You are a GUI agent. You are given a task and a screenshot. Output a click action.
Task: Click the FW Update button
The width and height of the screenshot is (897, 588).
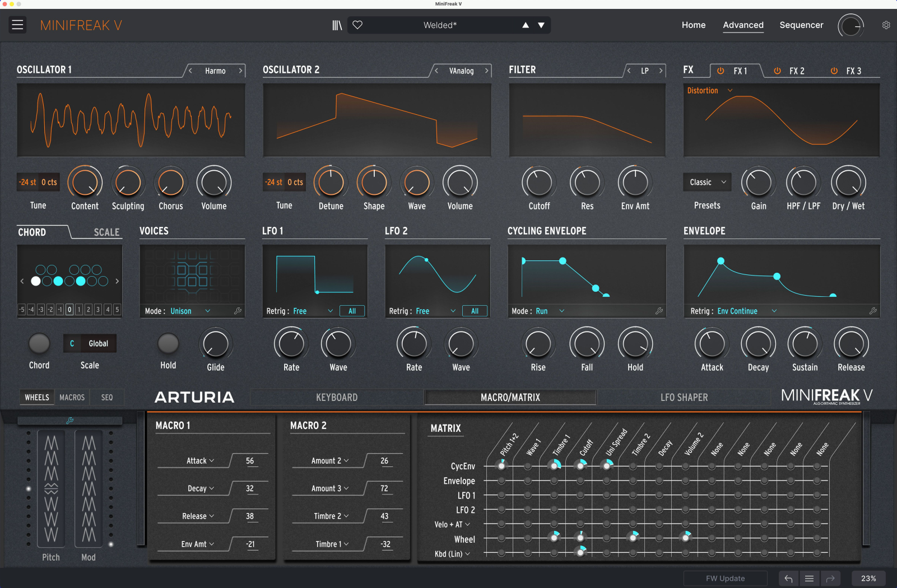pyautogui.click(x=726, y=578)
